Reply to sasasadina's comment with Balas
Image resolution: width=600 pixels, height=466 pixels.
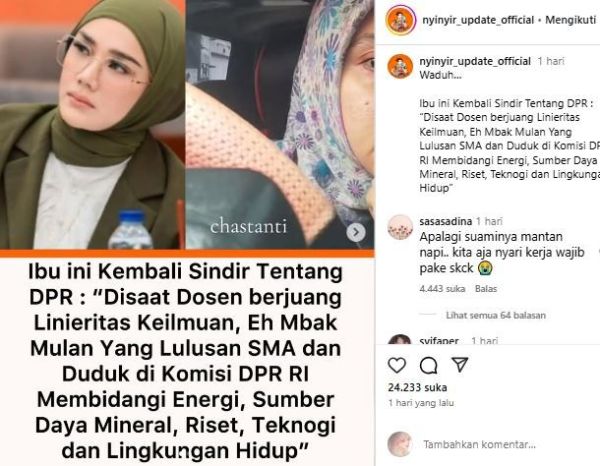pyautogui.click(x=486, y=288)
